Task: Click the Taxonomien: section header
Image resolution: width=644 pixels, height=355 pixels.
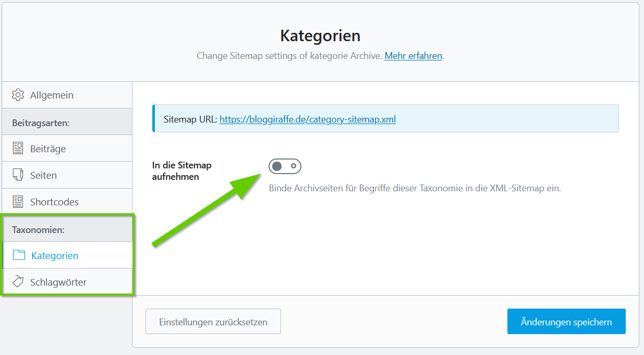Action: pyautogui.click(x=38, y=229)
